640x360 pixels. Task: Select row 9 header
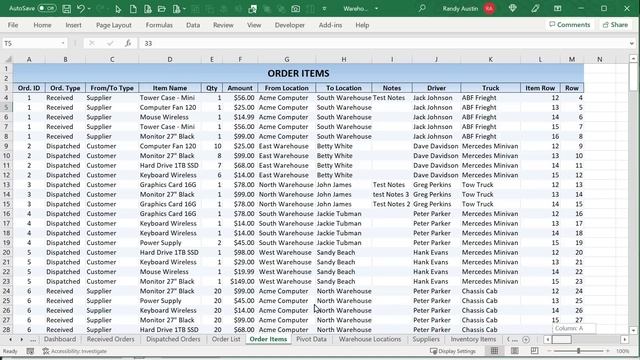coord(7,146)
